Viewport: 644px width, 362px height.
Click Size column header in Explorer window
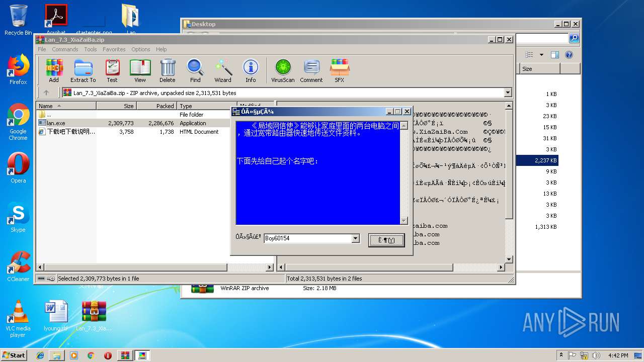[539, 69]
